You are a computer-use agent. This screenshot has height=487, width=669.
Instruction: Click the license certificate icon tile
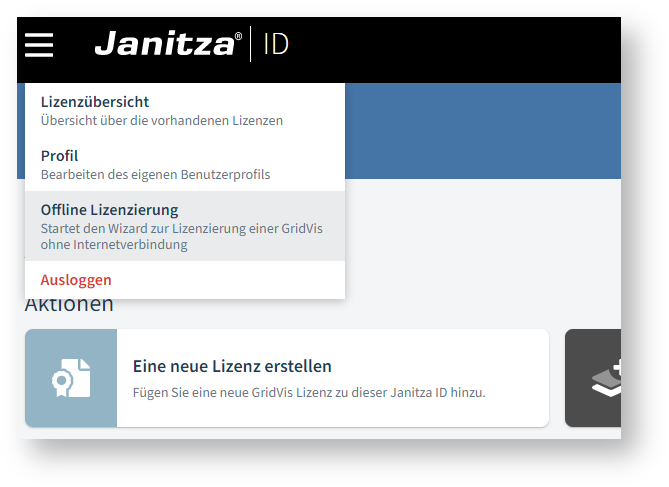coord(71,378)
